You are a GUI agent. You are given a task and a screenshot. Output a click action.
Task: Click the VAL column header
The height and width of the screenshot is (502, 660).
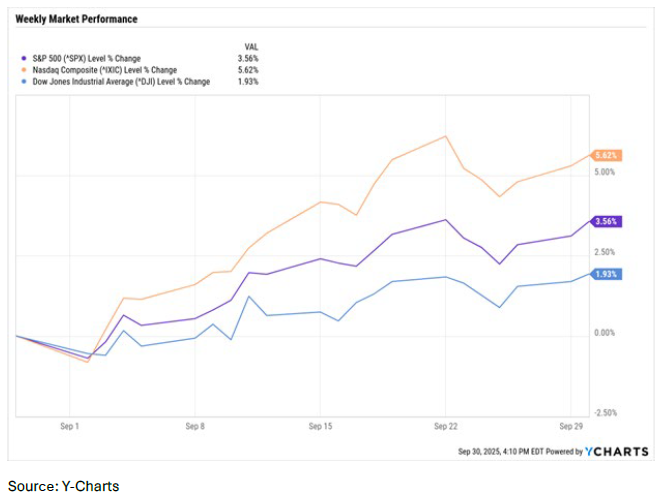(x=251, y=47)
